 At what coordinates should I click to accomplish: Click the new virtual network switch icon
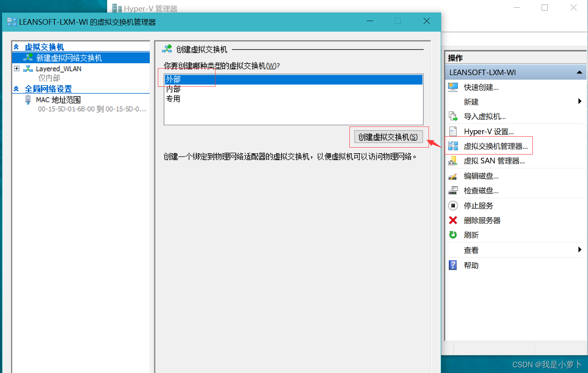click(x=28, y=58)
